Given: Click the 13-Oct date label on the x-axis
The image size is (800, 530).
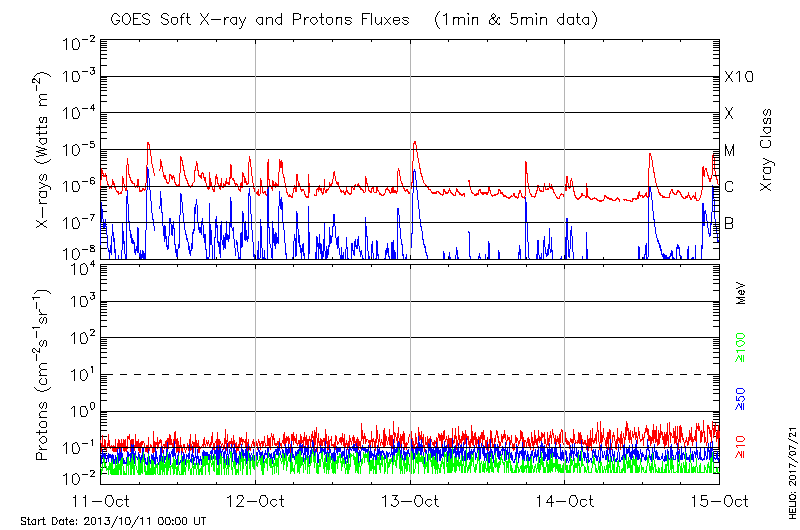Looking at the screenshot, I should (410, 500).
